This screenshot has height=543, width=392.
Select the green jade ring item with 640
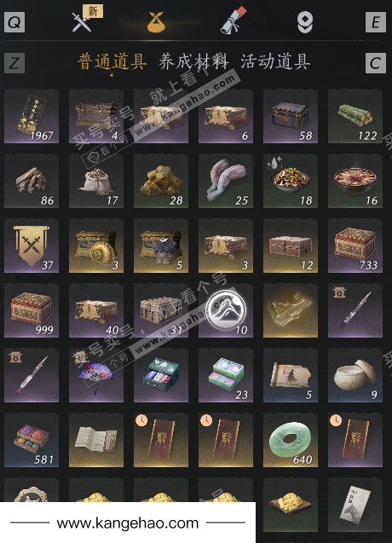pyautogui.click(x=291, y=440)
